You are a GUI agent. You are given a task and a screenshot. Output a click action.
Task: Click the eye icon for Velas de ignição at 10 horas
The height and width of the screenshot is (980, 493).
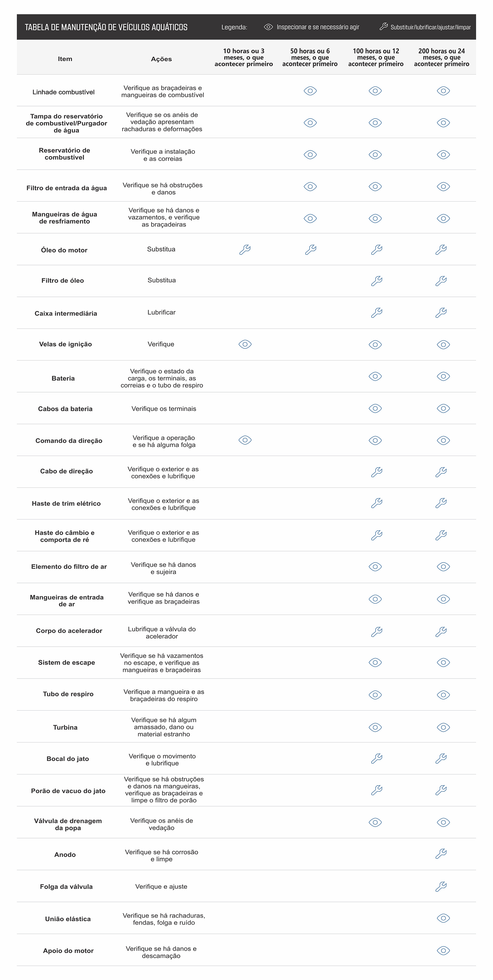click(245, 344)
